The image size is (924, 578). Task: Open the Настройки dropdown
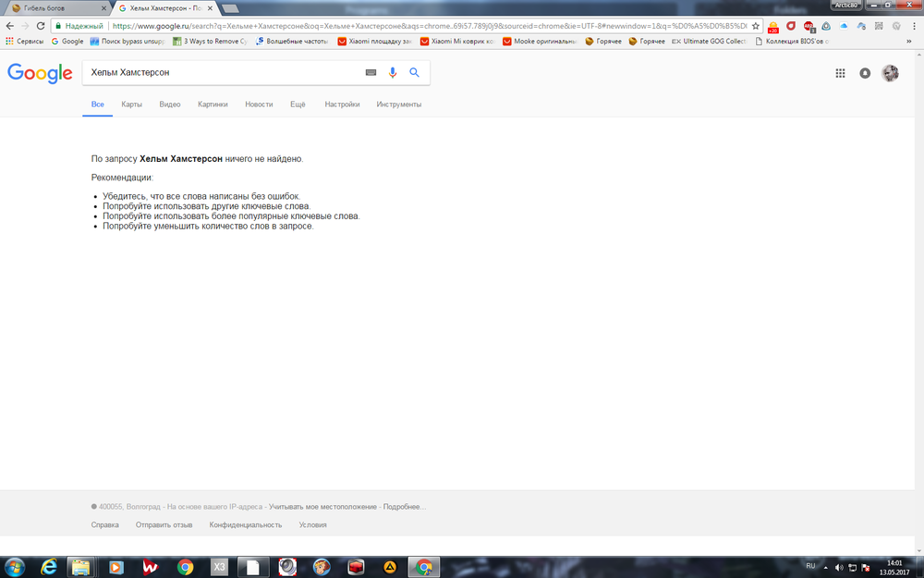coord(342,105)
